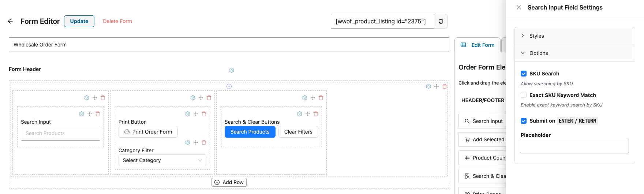Click the HEADER/FOOTER section label
The width and height of the screenshot is (644, 194).
pyautogui.click(x=483, y=100)
